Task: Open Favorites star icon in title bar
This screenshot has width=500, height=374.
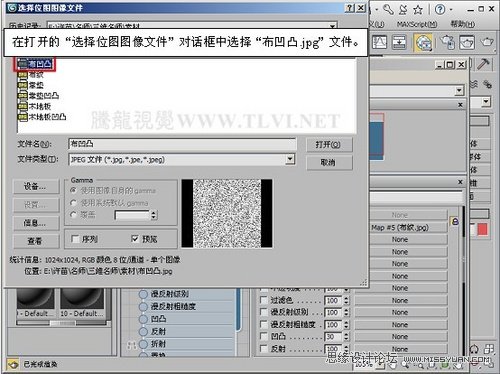Action: click(418, 10)
